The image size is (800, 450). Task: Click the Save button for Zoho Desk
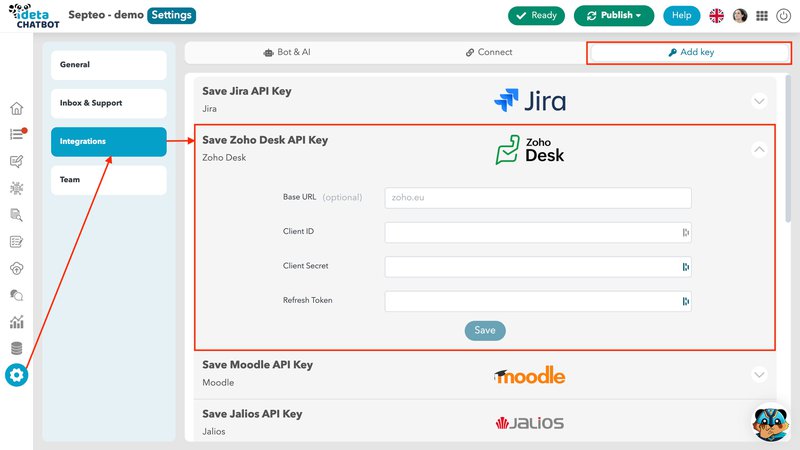point(485,331)
